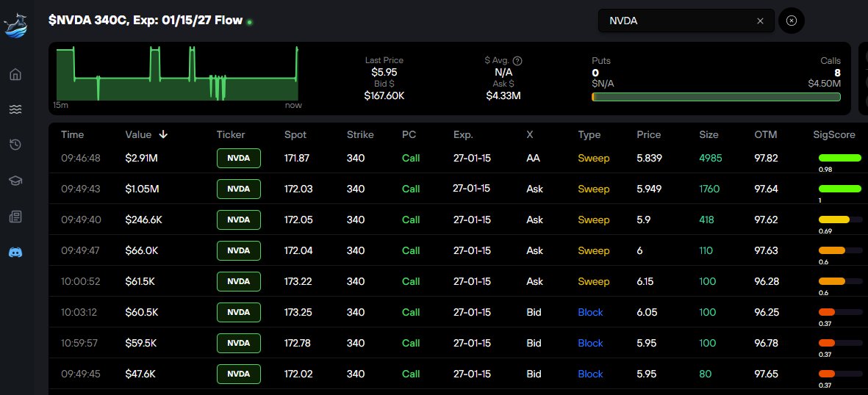Sort by the Spot column header
The height and width of the screenshot is (395, 868).
point(295,134)
